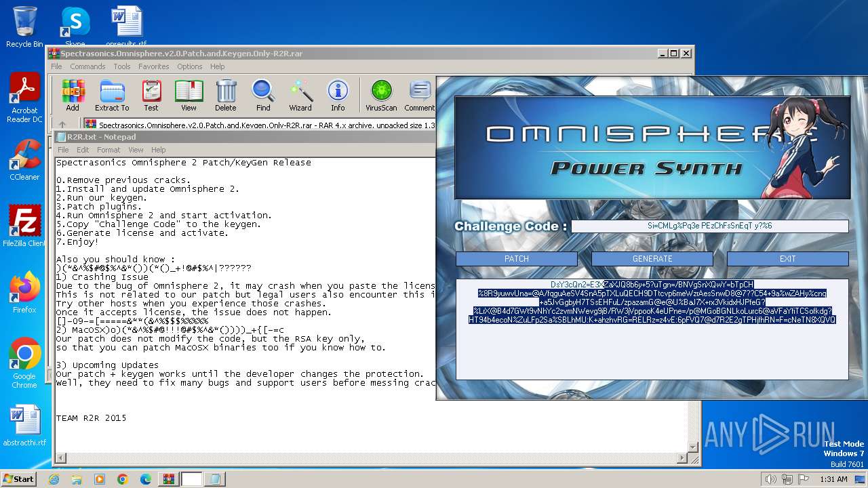The image size is (868, 488).
Task: Click '7.Enjoy!' line in Notepad
Action: (77, 241)
